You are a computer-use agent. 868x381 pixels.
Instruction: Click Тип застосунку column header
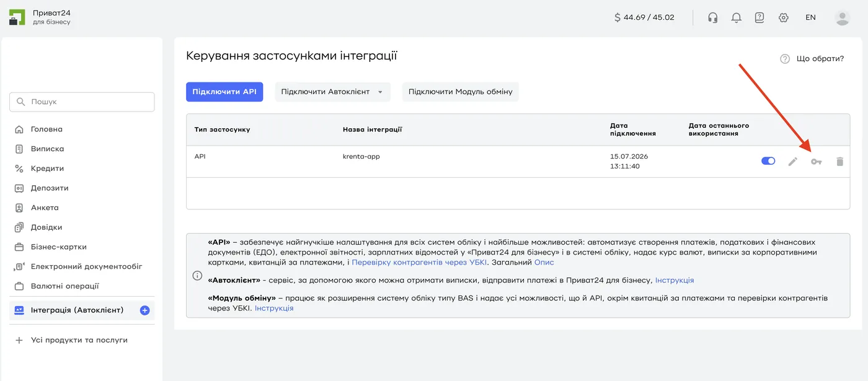[x=222, y=129]
